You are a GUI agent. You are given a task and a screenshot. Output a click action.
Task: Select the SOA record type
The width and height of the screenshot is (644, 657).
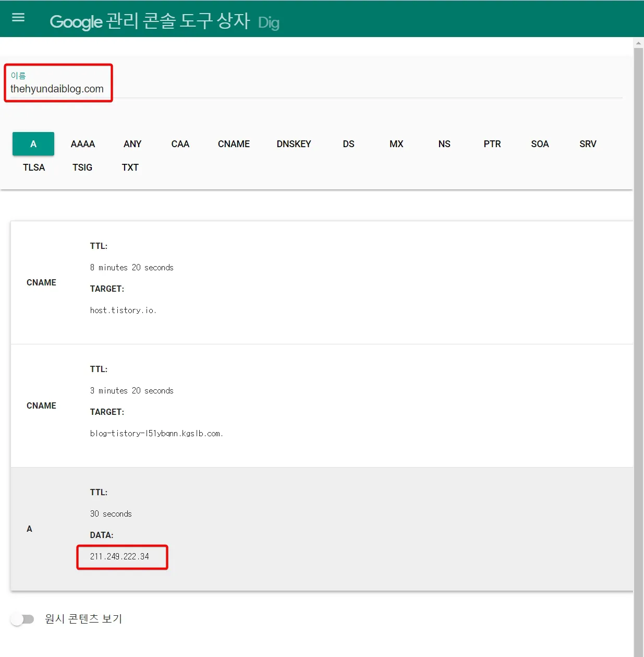540,144
